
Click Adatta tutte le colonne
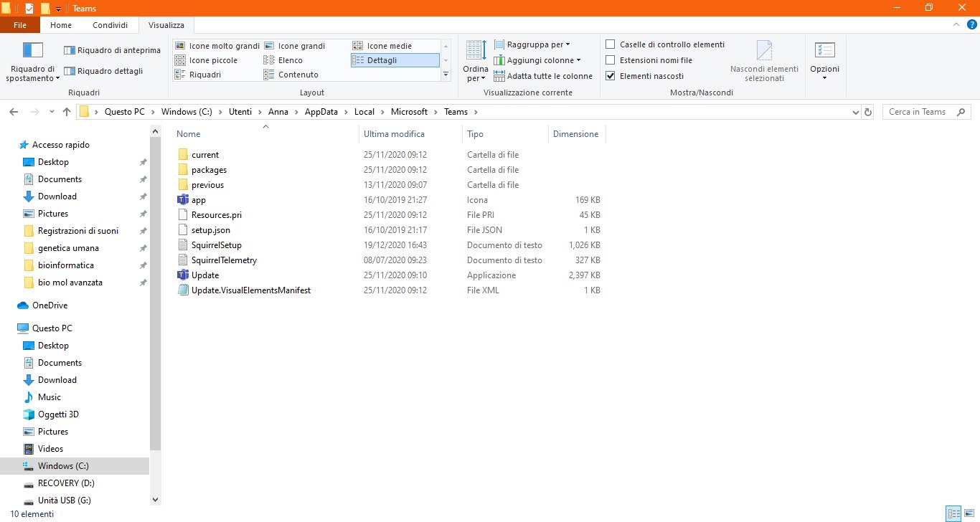[544, 76]
